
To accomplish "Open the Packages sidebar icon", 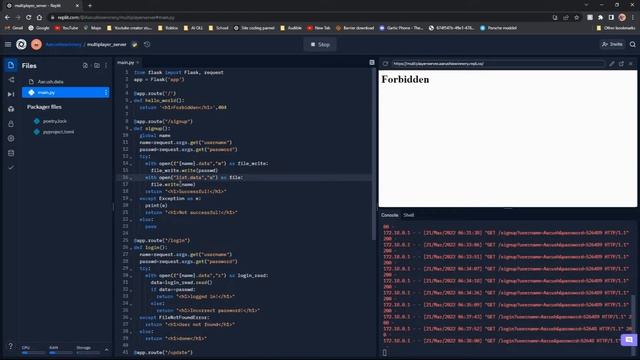I will [11, 109].
